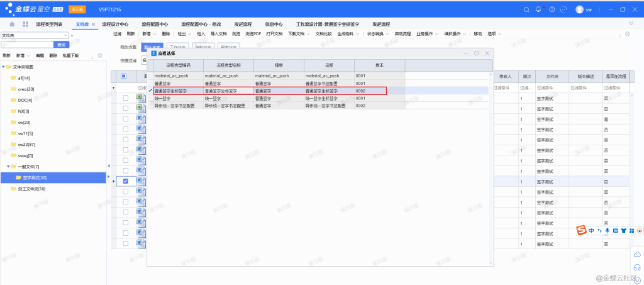Switch to the last 发起流程 tab
The width and height of the screenshot is (644, 285).
381,25
